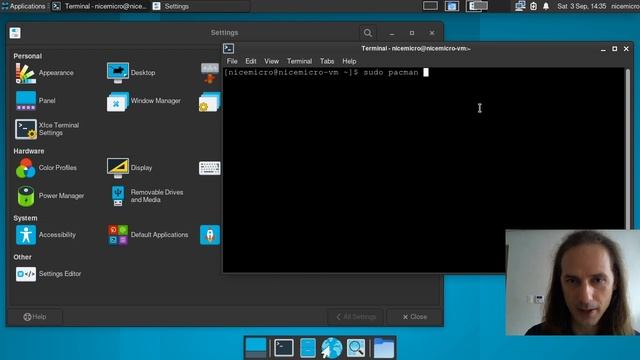Select the first workspace in switcher

click(x=430, y=6)
